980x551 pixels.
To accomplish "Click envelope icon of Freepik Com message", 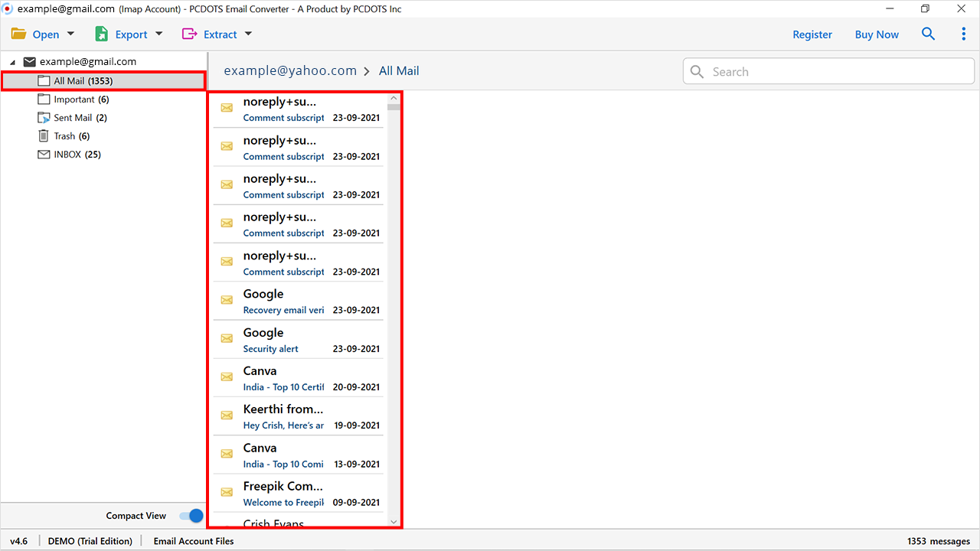I will (x=227, y=491).
